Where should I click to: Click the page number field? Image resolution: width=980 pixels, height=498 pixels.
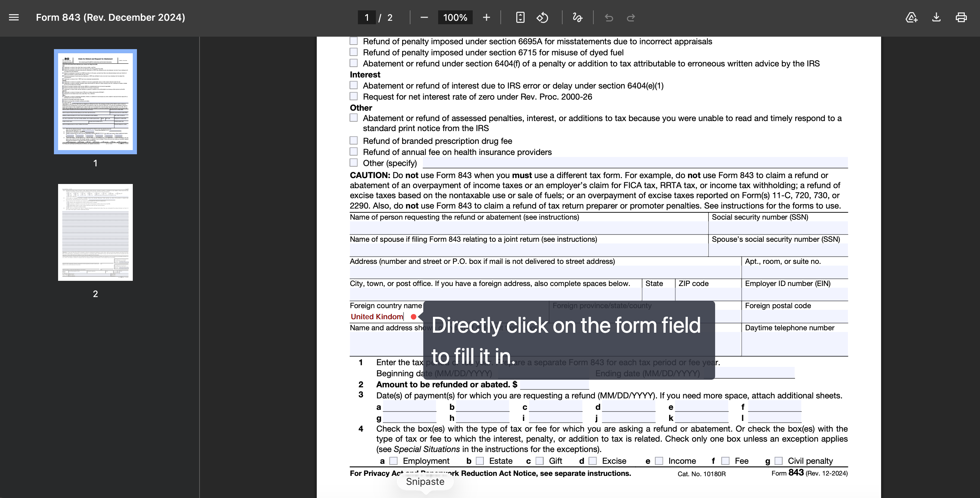pyautogui.click(x=367, y=18)
